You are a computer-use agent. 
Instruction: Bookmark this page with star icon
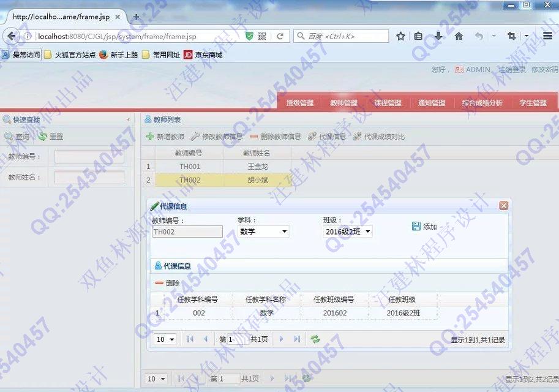click(x=400, y=36)
